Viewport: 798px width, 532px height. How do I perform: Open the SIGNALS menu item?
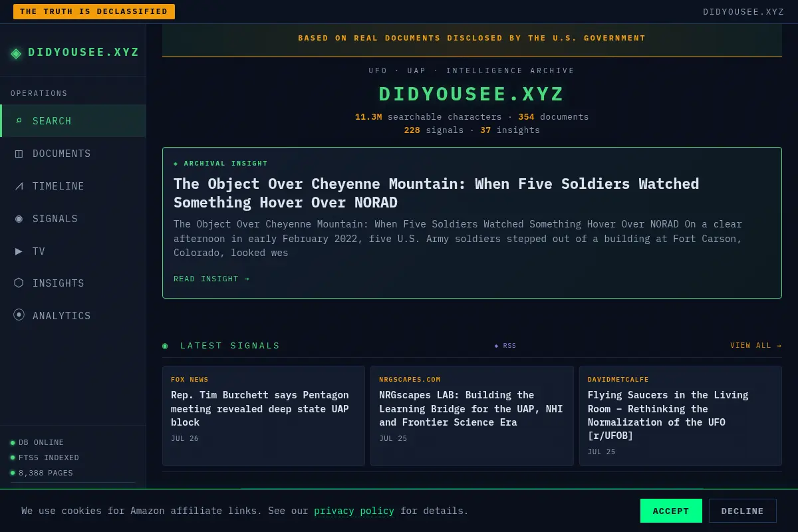(x=73, y=219)
